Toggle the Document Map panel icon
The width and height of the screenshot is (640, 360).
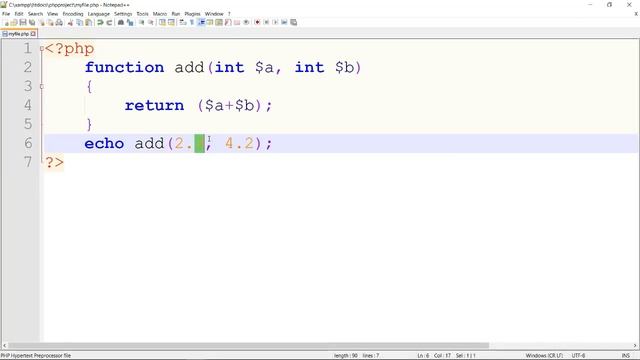219,22
